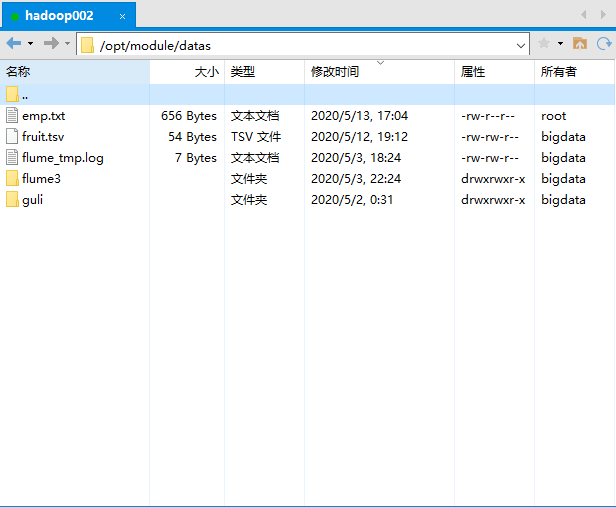
Task: Click the guli row's bigdata owner cell
Action: (563, 200)
